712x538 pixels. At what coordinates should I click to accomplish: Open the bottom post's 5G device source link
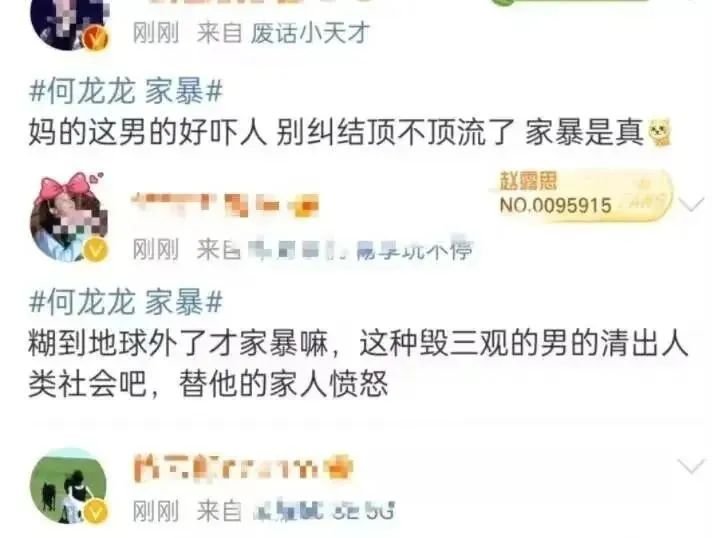[324, 511]
